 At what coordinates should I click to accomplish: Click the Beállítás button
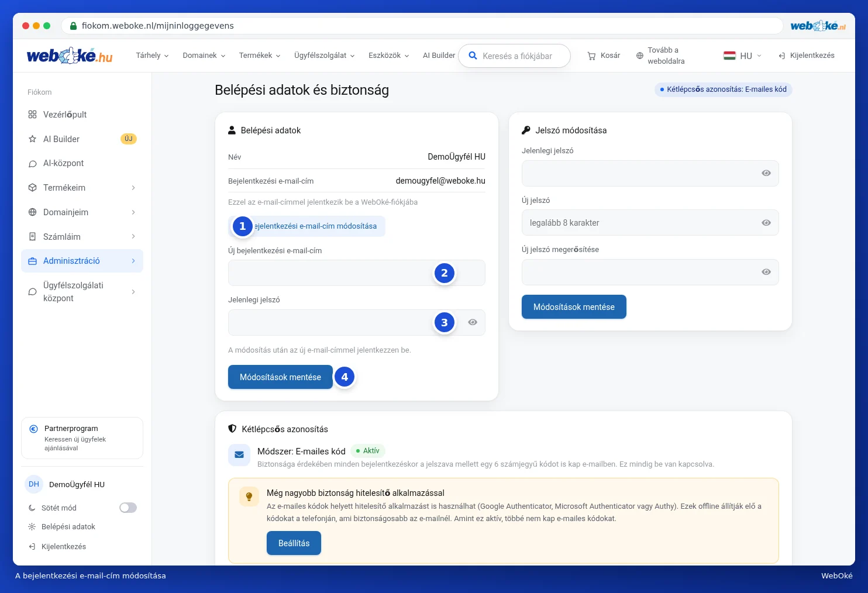pyautogui.click(x=294, y=543)
